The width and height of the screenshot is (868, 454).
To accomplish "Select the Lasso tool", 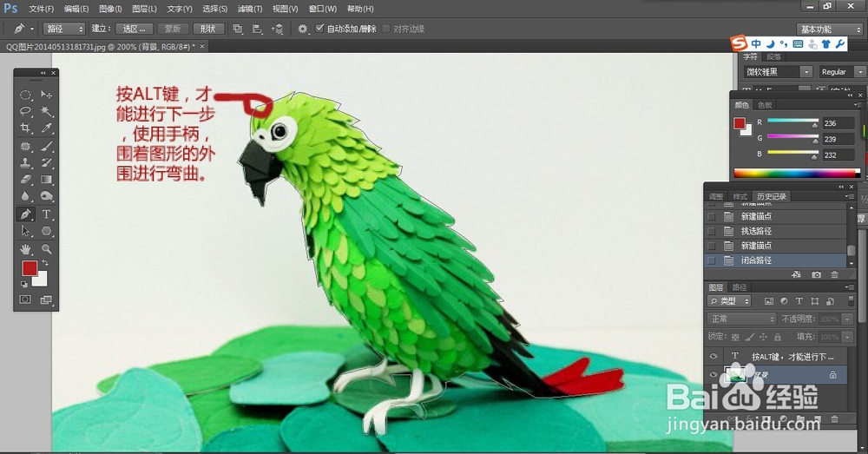I will click(25, 111).
